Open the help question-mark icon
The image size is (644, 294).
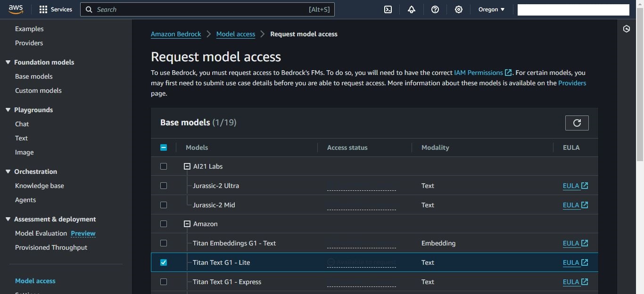point(435,9)
